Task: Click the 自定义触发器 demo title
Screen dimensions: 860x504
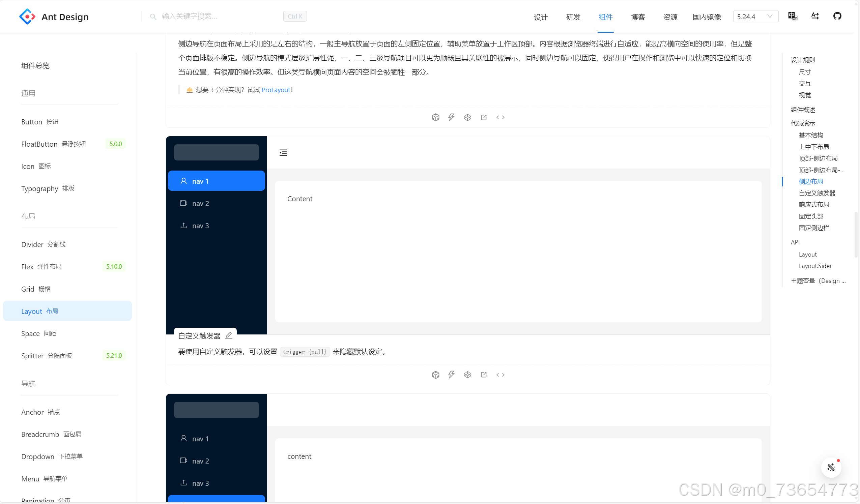Action: 199,336
